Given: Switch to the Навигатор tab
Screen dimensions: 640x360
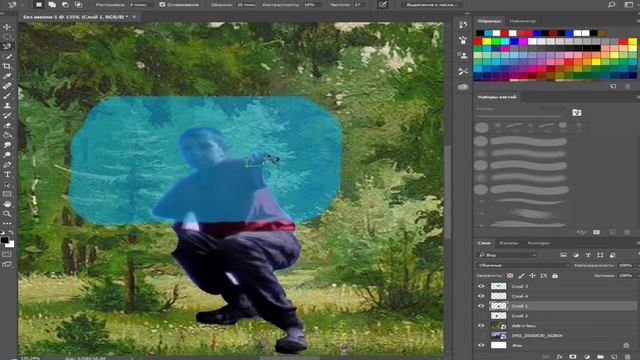Looking at the screenshot, I should click(x=522, y=21).
